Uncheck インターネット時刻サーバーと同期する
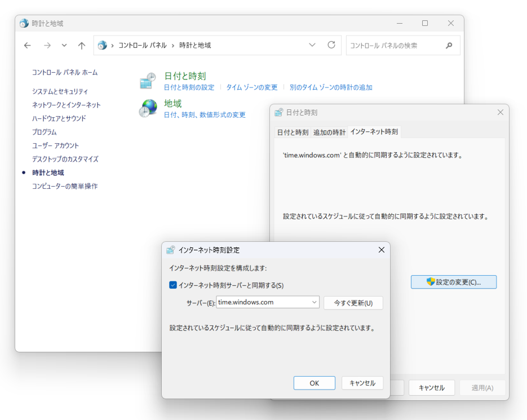This screenshot has width=527, height=420. coord(172,285)
